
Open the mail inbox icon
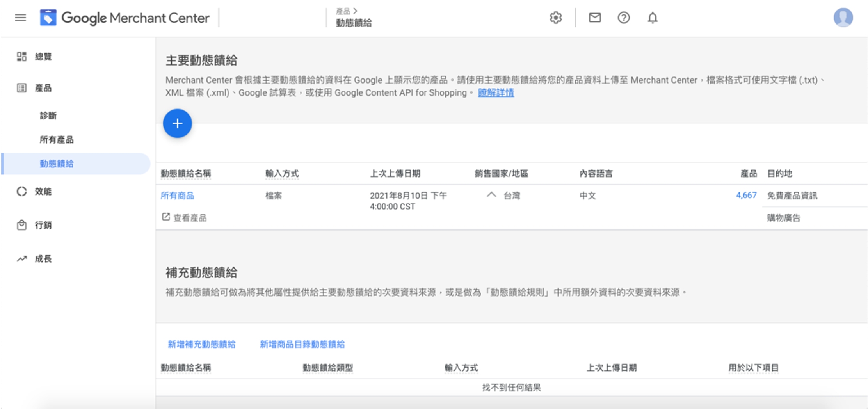[x=594, y=18]
